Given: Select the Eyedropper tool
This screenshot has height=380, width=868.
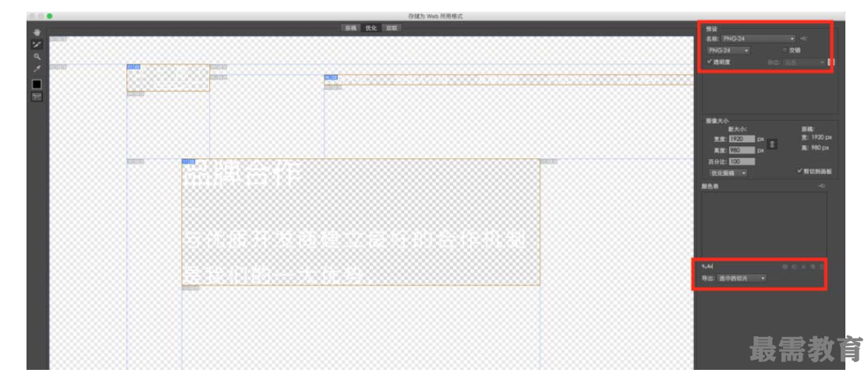Looking at the screenshot, I should tap(37, 69).
